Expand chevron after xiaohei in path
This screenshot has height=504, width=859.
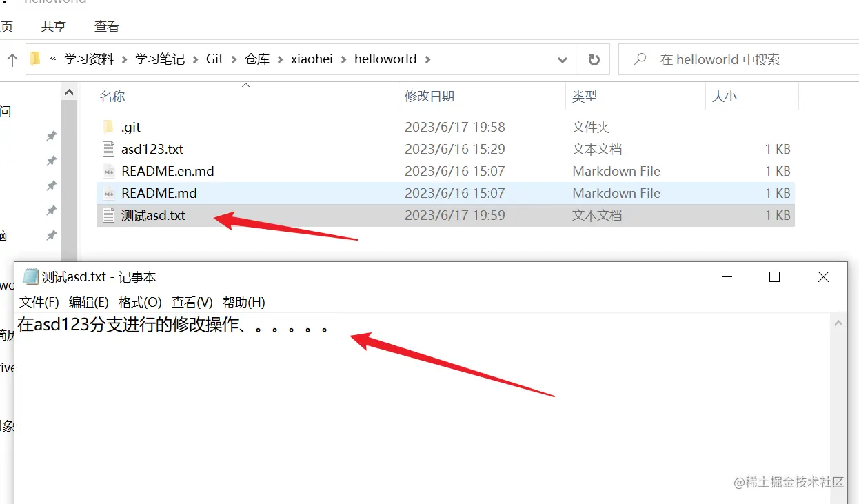click(x=344, y=59)
